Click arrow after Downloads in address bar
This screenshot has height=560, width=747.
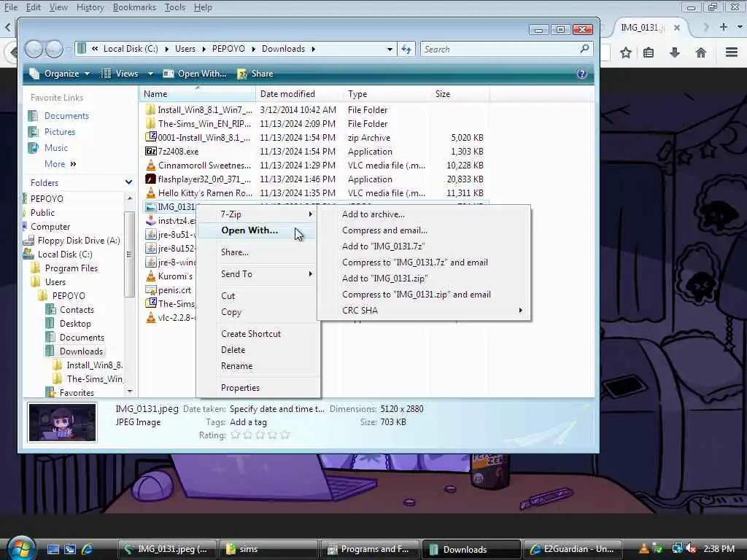coord(313,49)
